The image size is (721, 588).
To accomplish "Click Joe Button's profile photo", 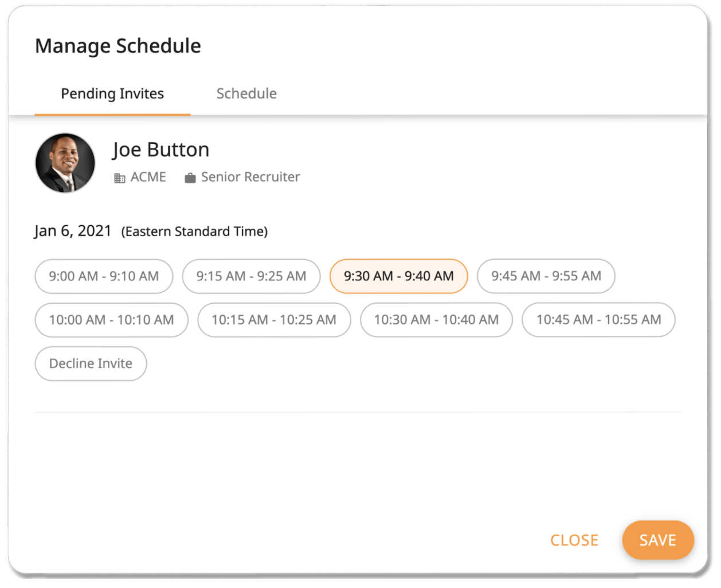I will click(65, 163).
